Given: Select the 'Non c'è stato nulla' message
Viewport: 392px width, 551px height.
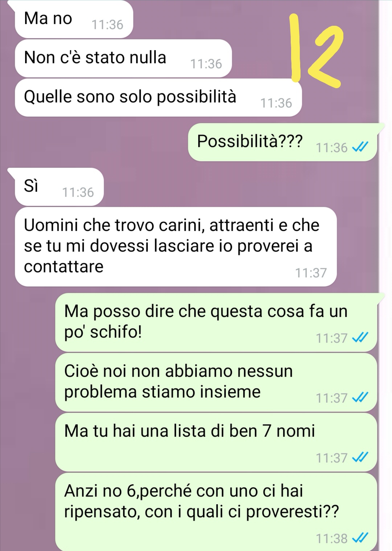Looking at the screenshot, I should 123,58.
